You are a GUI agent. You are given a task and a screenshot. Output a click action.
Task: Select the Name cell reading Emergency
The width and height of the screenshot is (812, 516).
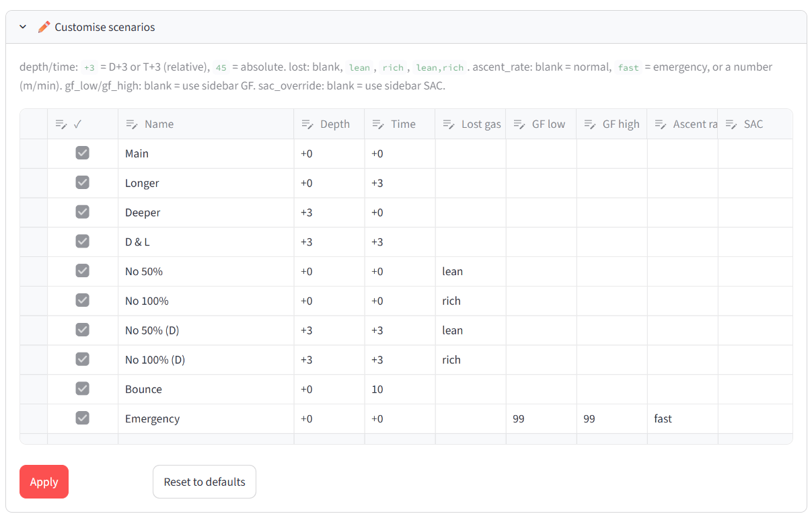click(x=206, y=418)
